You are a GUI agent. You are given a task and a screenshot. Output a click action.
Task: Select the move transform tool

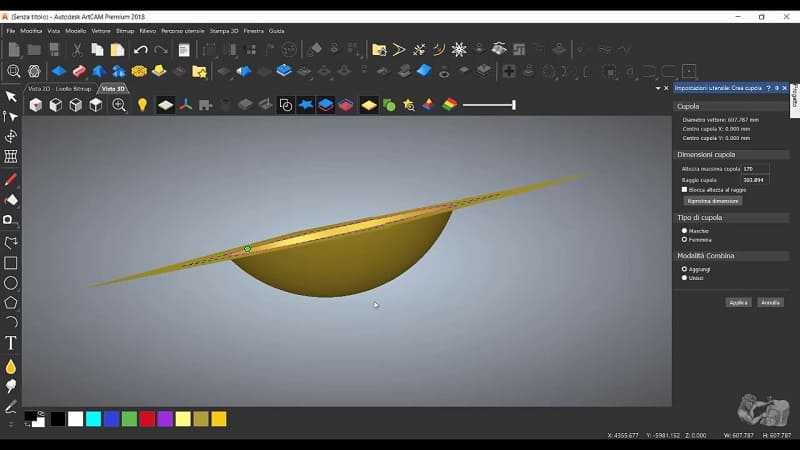click(x=11, y=136)
